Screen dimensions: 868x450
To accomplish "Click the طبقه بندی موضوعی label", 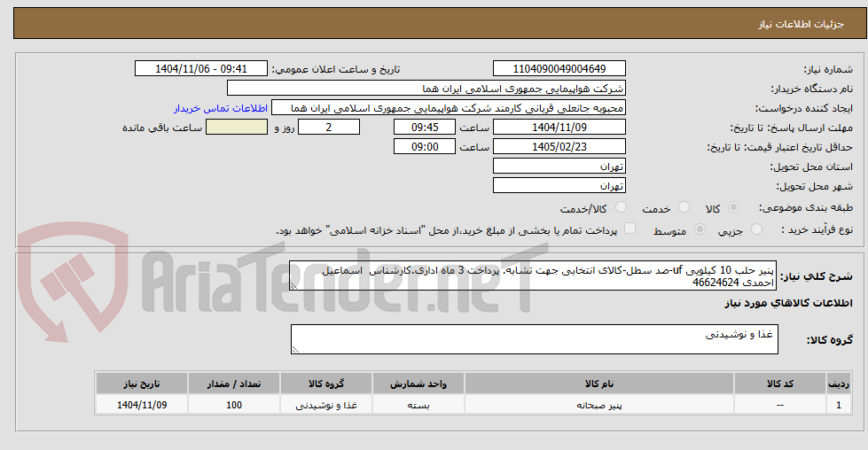I will click(808, 208).
